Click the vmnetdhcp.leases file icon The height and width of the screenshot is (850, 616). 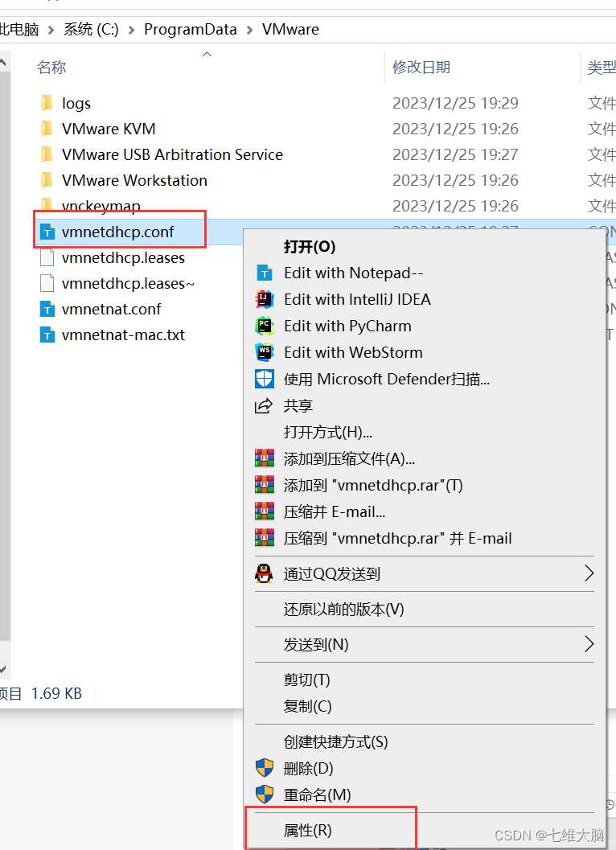point(47,257)
